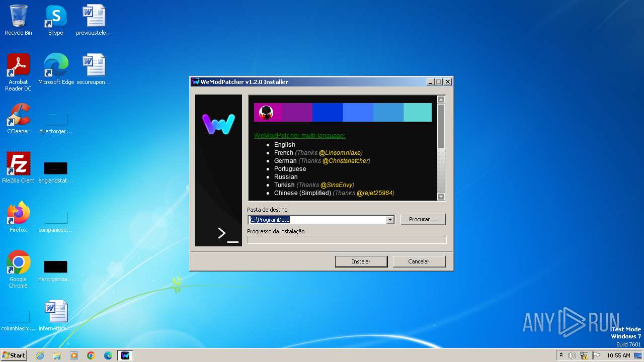Screen dimensions: 644x362
Task: Click the destination folder path field
Action: pyautogui.click(x=317, y=220)
